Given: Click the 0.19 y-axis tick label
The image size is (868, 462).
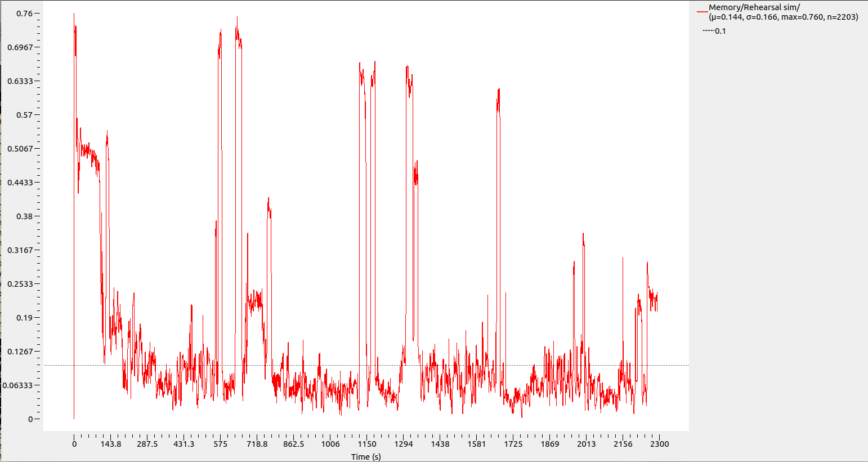Looking at the screenshot, I should pyautogui.click(x=24, y=318).
